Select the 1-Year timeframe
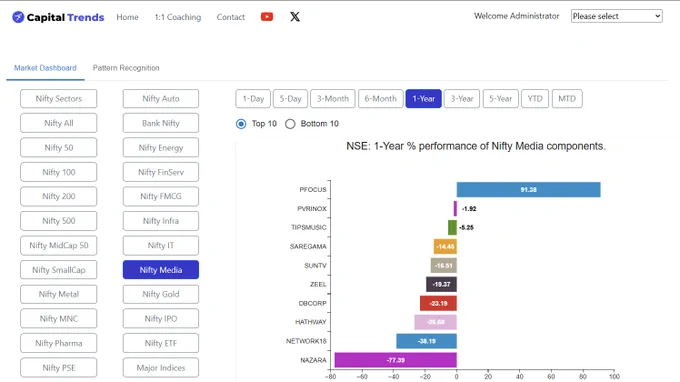Image resolution: width=680 pixels, height=382 pixels. [x=424, y=99]
